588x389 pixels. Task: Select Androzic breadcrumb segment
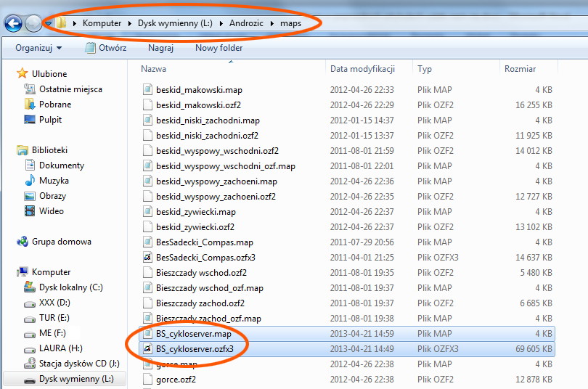[246, 23]
